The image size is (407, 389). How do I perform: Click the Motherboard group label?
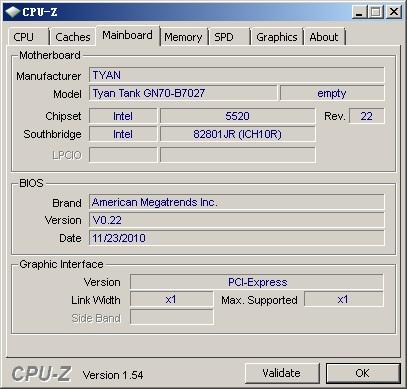tap(50, 55)
